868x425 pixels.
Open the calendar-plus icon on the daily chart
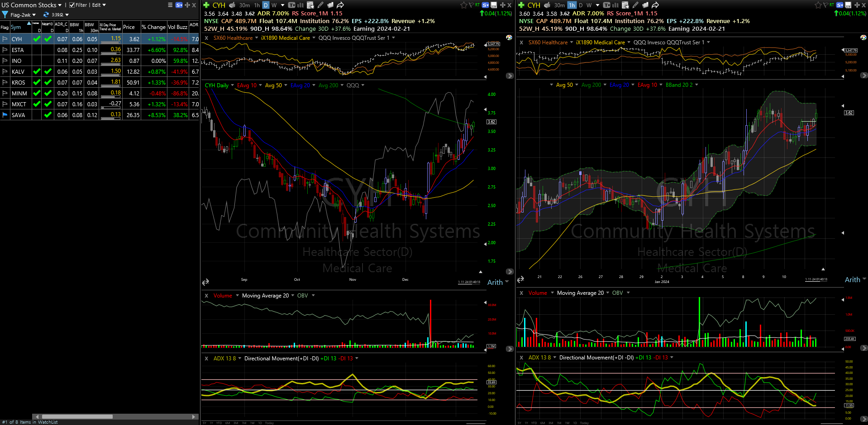click(x=310, y=5)
